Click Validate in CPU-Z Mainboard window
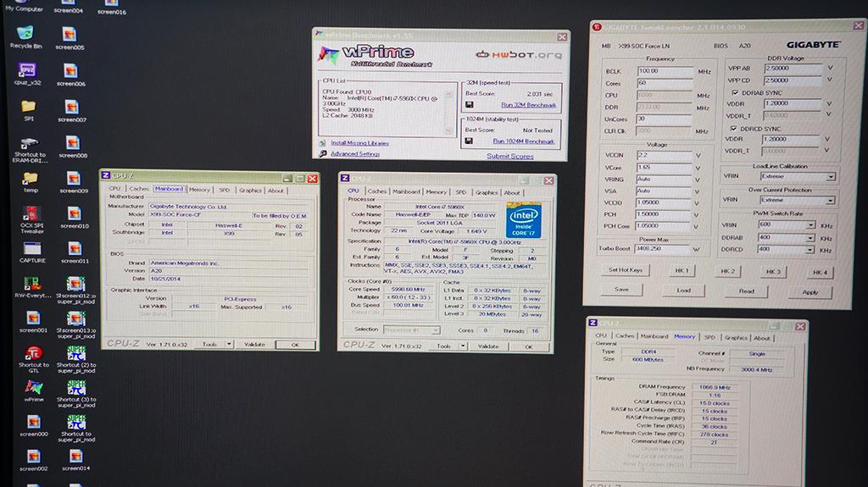 point(254,344)
